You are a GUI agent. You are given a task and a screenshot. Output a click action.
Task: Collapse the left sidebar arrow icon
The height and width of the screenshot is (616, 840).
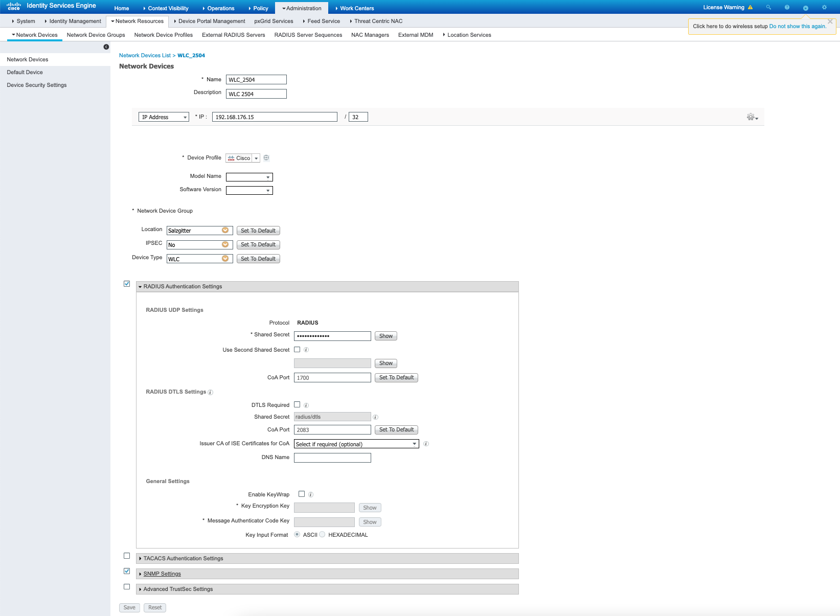coord(106,47)
